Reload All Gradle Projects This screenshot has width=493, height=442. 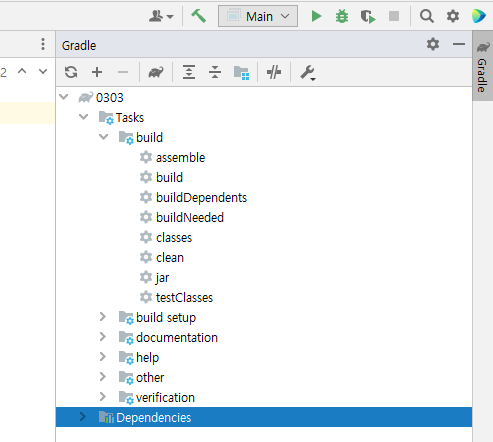point(71,72)
